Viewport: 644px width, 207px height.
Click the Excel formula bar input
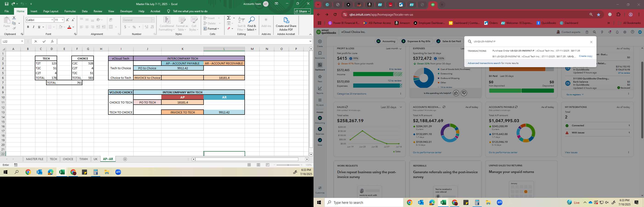point(183,41)
